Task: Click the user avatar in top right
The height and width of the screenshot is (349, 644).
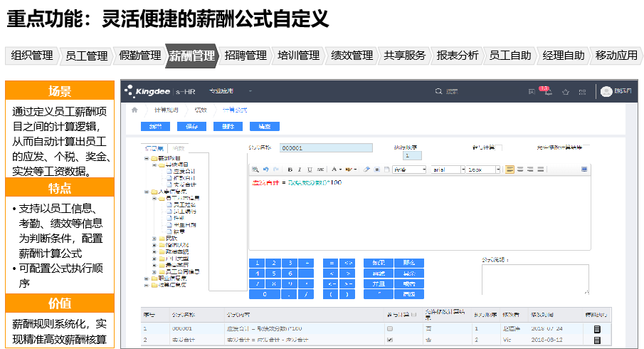Action: [606, 91]
